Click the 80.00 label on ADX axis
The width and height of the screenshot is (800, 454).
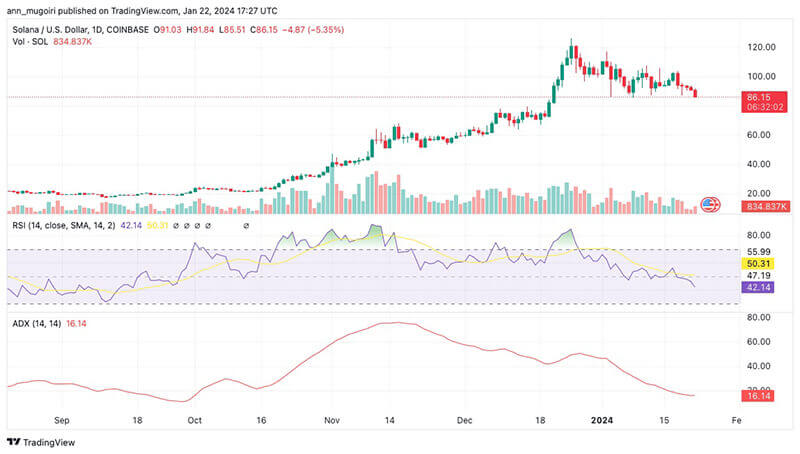tap(759, 317)
